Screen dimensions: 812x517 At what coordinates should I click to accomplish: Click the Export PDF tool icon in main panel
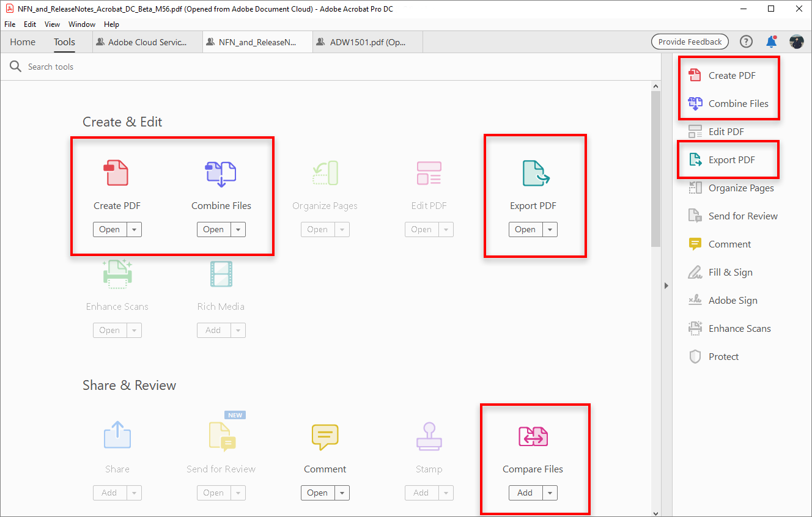(536, 173)
